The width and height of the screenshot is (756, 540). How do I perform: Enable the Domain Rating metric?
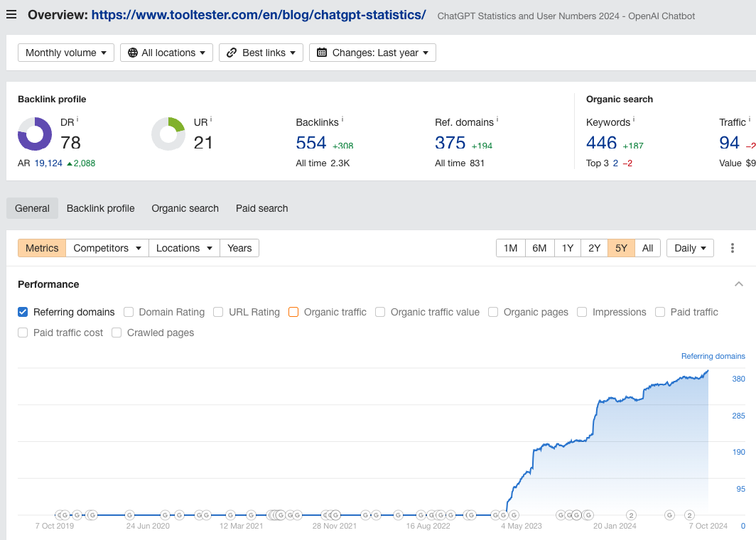[129, 312]
